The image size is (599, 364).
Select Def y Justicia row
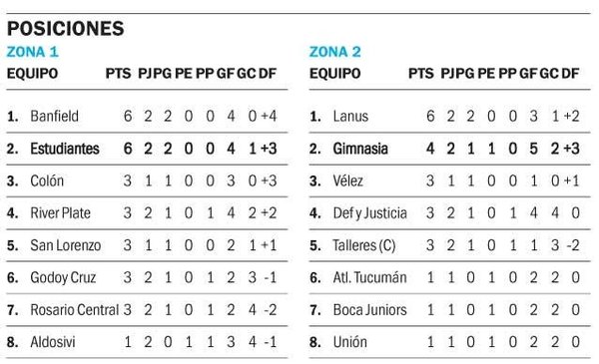pyautogui.click(x=449, y=212)
